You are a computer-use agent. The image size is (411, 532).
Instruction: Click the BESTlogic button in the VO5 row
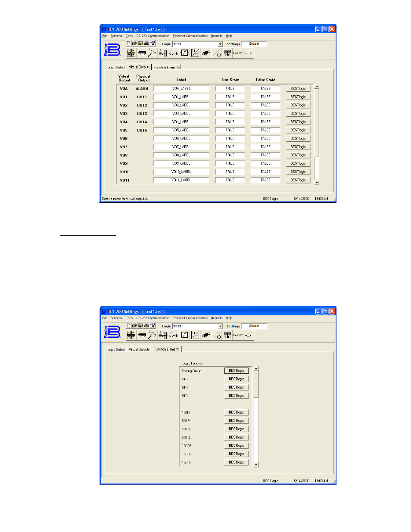[298, 130]
